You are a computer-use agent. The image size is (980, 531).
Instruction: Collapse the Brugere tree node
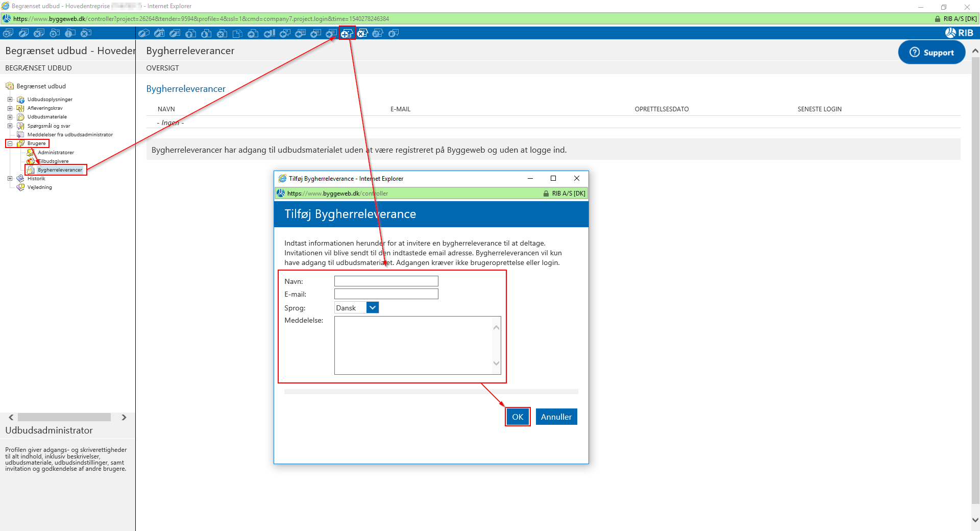pyautogui.click(x=10, y=143)
